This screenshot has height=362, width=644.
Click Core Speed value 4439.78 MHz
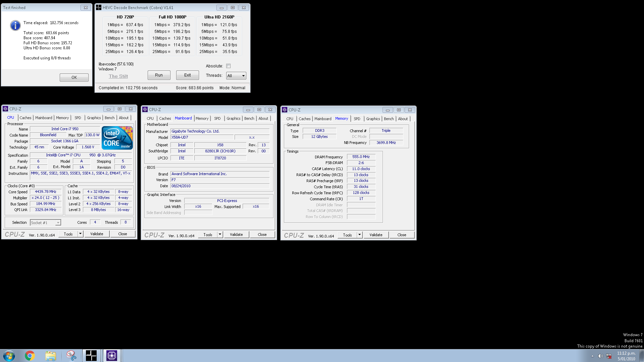click(x=46, y=192)
